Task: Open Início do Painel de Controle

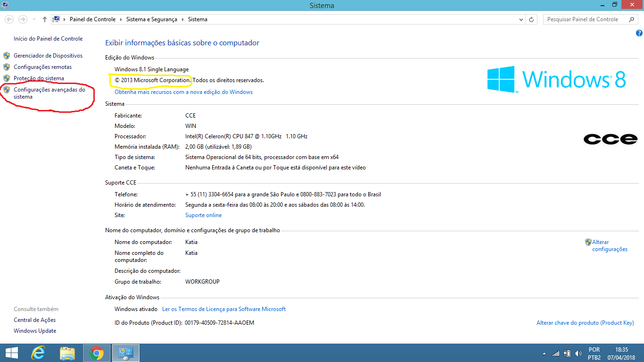Action: pos(48,39)
